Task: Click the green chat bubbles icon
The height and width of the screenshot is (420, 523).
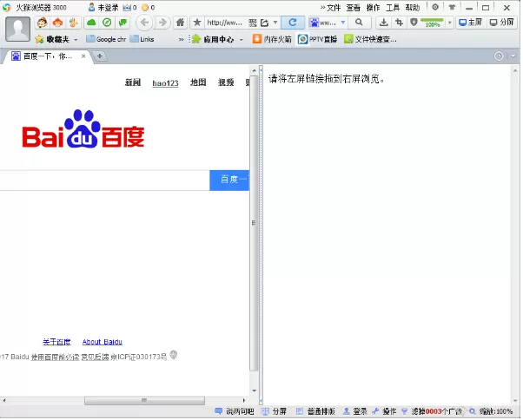Action: click(x=122, y=23)
